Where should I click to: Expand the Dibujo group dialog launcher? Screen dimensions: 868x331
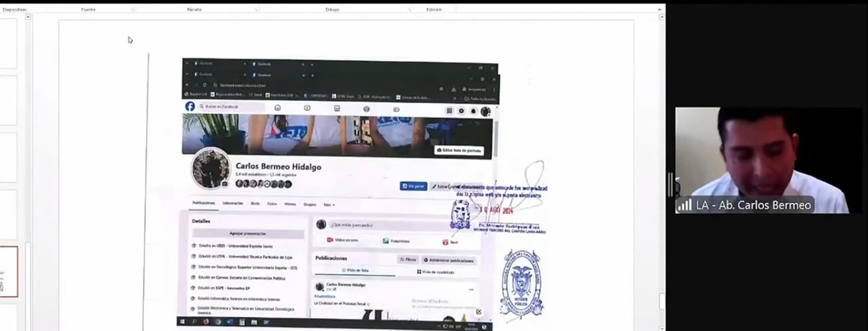point(410,10)
